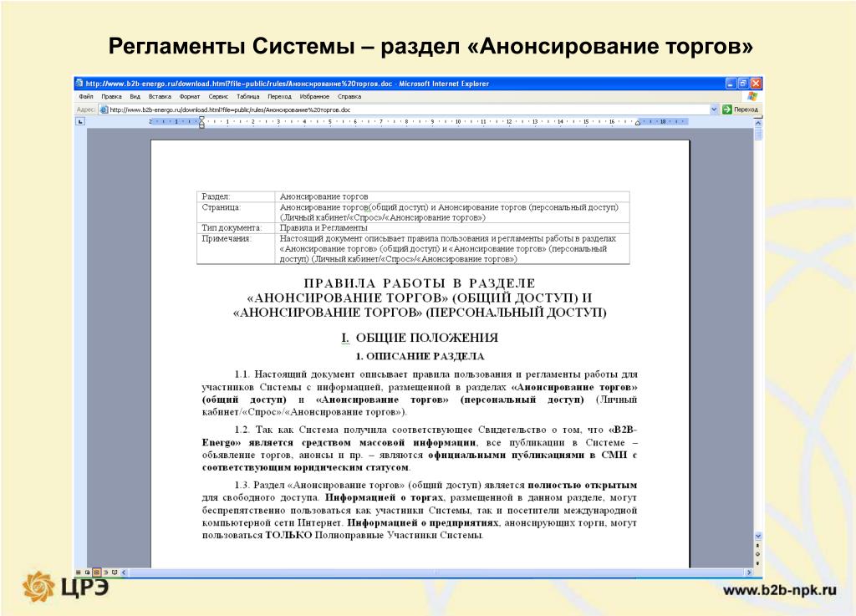
Task: Click the select browse object button
Action: click(757, 554)
